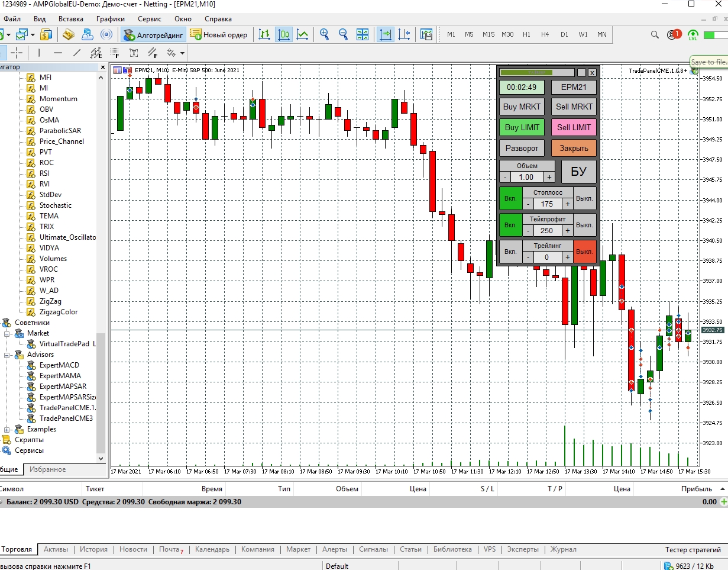728x570 pixels.
Task: Open the New Order (Новый ордер) dialog
Action: pos(219,35)
